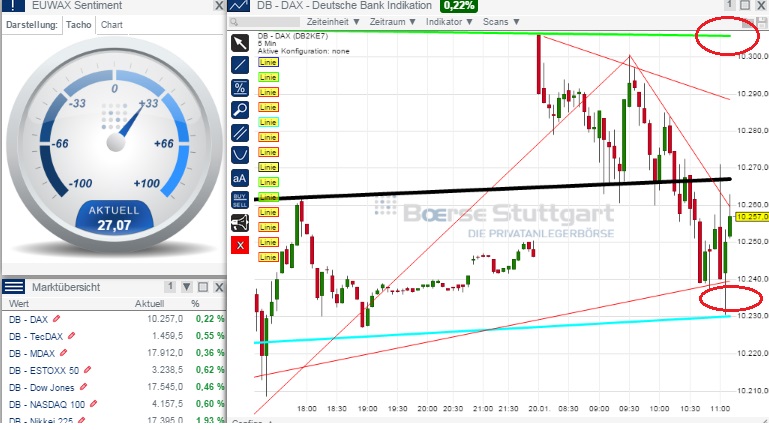Screen dimensions: 769x430
Task: Click pencil icon next to DB - Dow Jones
Action: click(83, 387)
